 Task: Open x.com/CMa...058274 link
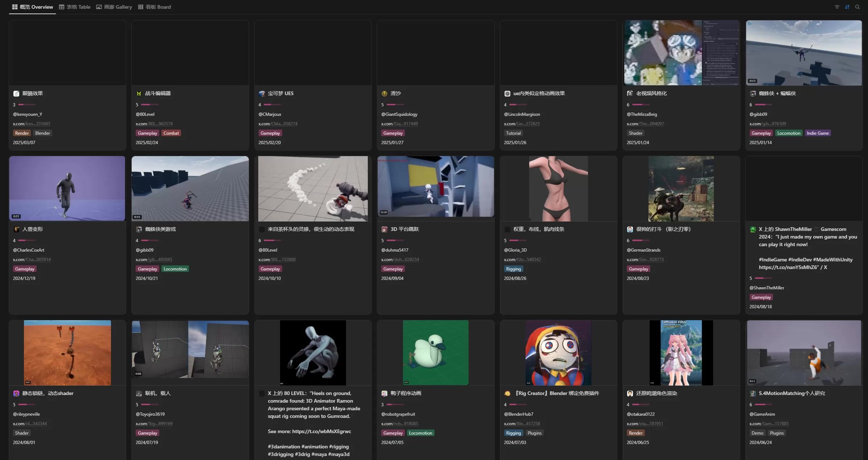click(278, 124)
